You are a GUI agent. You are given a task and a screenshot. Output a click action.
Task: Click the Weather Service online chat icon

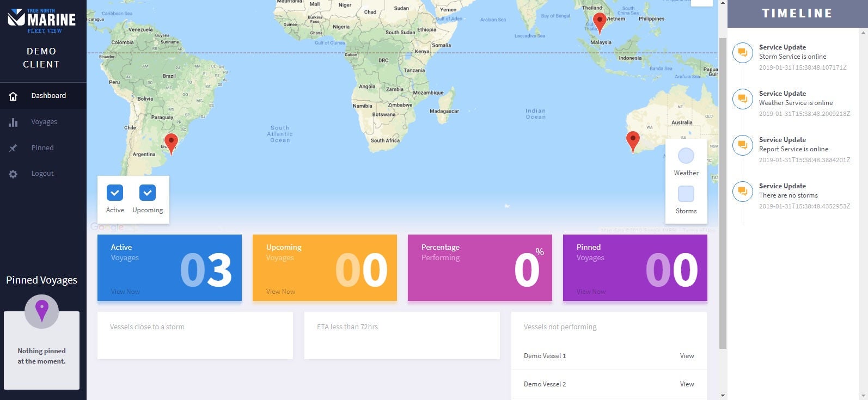[742, 99]
